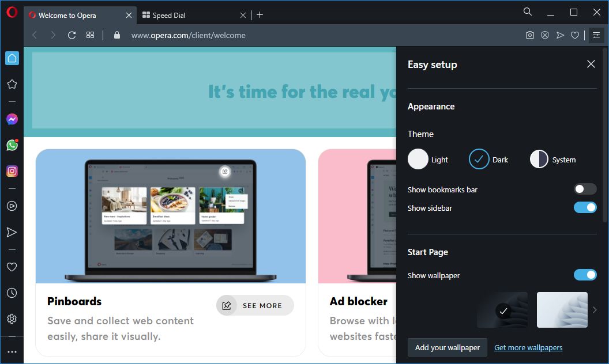Open My Flow in the sidebar
This screenshot has width=609, height=364.
pyautogui.click(x=12, y=232)
